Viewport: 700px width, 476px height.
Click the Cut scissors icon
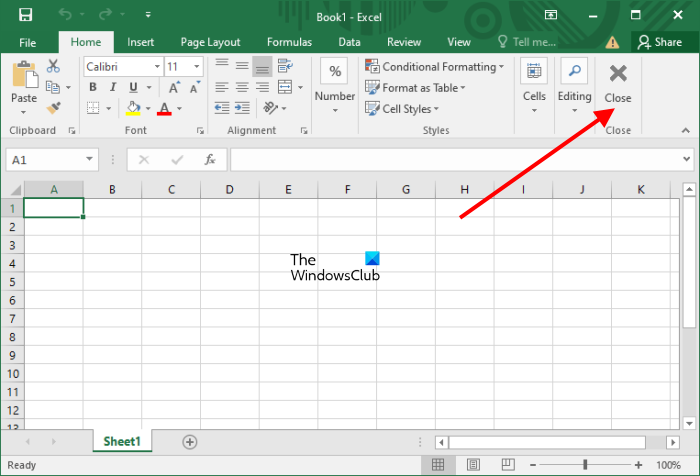tap(53, 66)
